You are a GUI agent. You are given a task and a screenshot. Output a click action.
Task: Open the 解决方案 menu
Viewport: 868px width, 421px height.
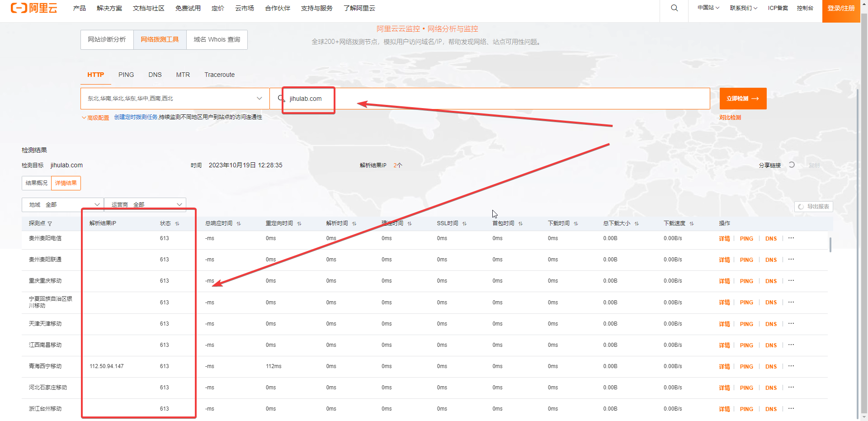[109, 8]
